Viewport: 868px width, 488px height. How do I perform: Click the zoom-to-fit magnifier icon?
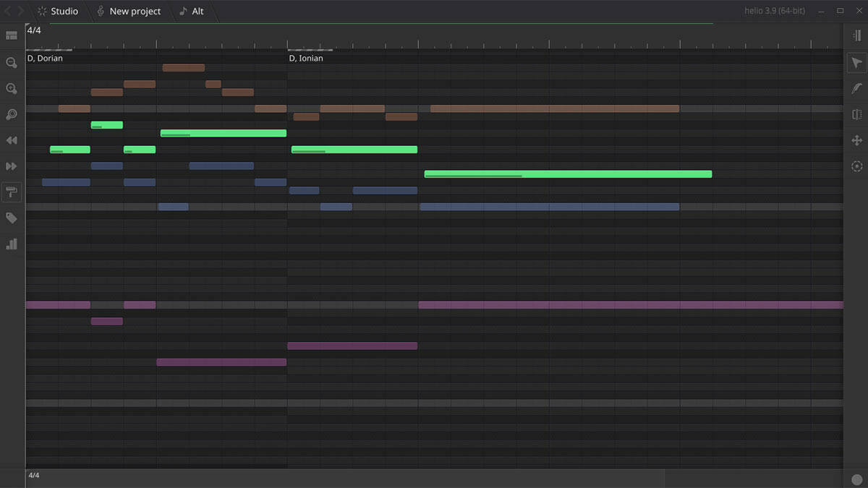(x=12, y=115)
